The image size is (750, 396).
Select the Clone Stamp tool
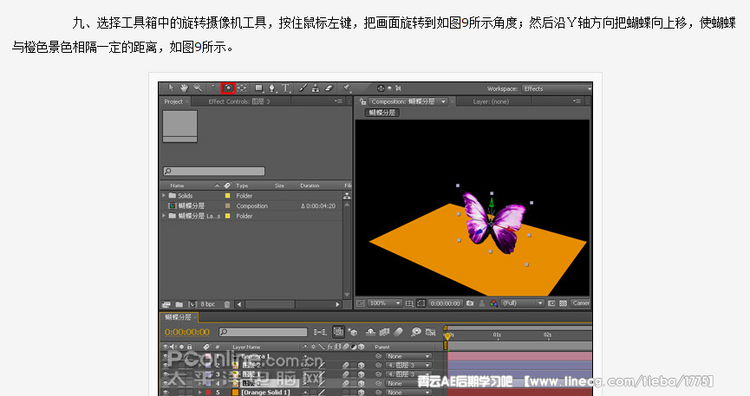[315, 88]
